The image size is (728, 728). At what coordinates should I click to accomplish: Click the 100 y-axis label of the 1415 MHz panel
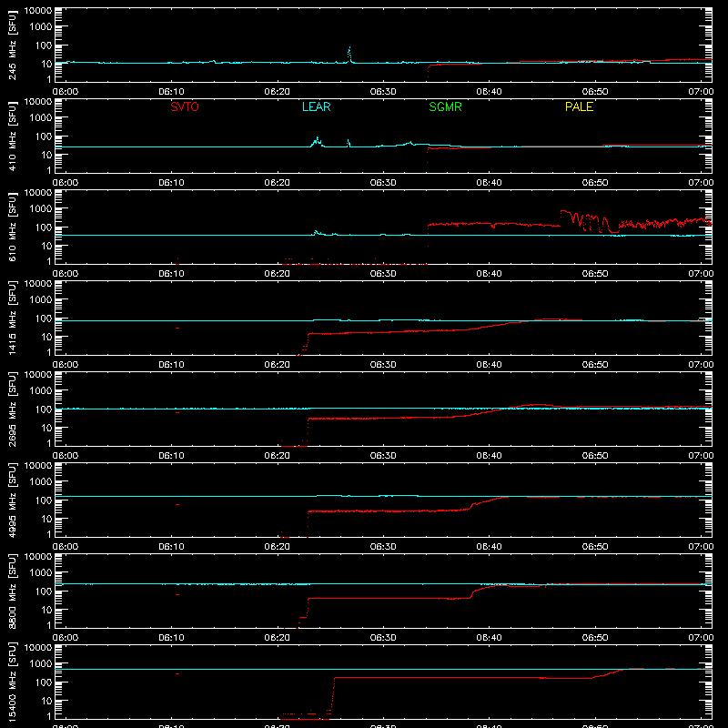coord(44,318)
